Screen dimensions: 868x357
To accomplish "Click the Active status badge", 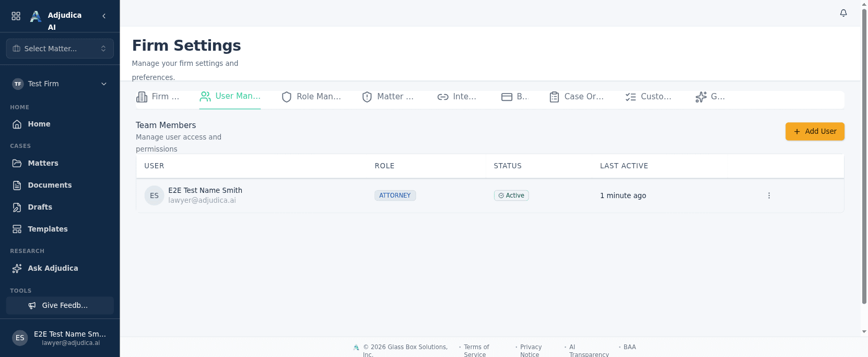I will pyautogui.click(x=511, y=195).
